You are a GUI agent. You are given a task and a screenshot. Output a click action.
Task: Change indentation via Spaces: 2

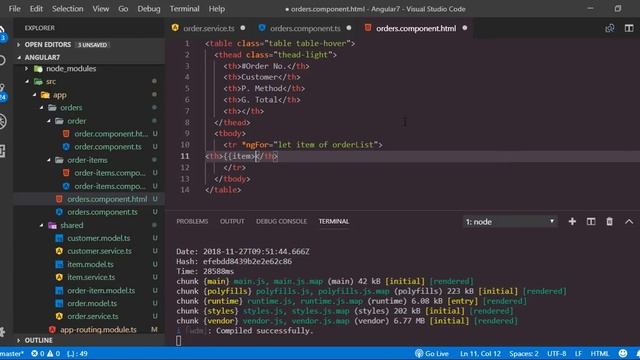524,353
